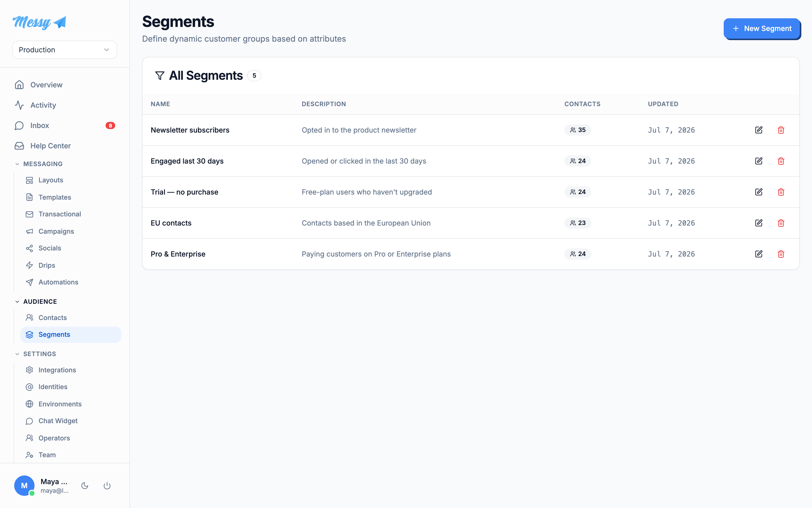Click the UPDATED column header
This screenshot has width=812, height=508.
coord(663,104)
